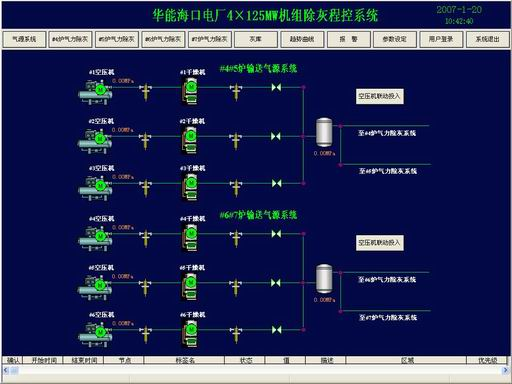
Task: Switch to the #4炉气力除灰 page
Action: 70,39
